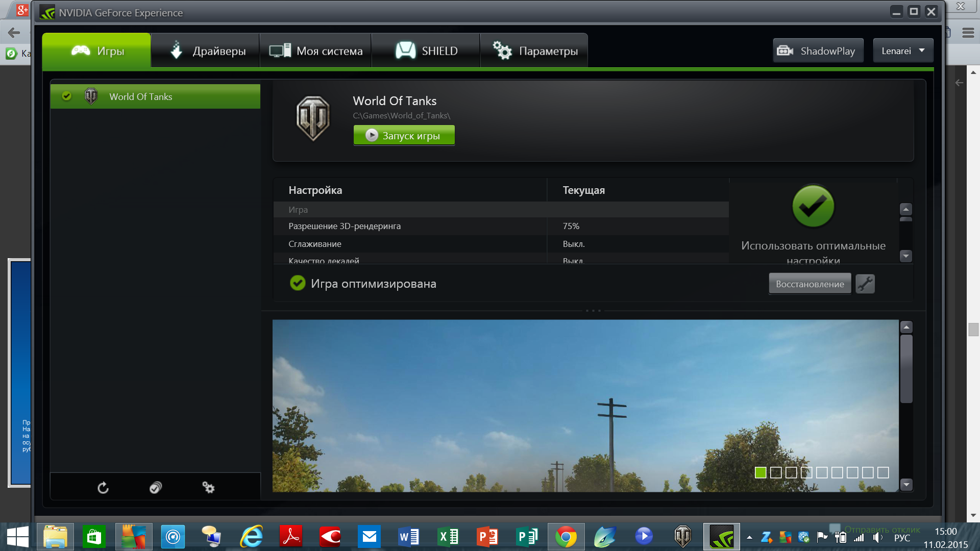Select the third screenshot indicator square

click(791, 472)
